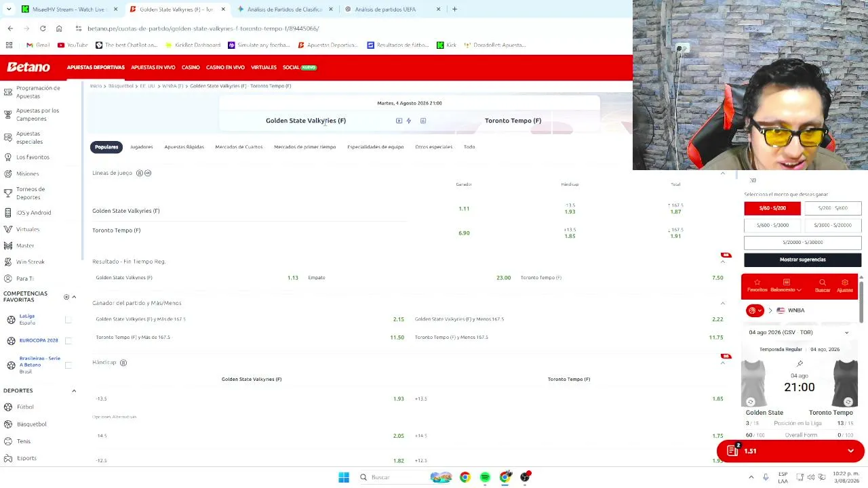Collapse Ganador del partido y Más/Menos market
This screenshot has width=868, height=488.
click(x=723, y=303)
